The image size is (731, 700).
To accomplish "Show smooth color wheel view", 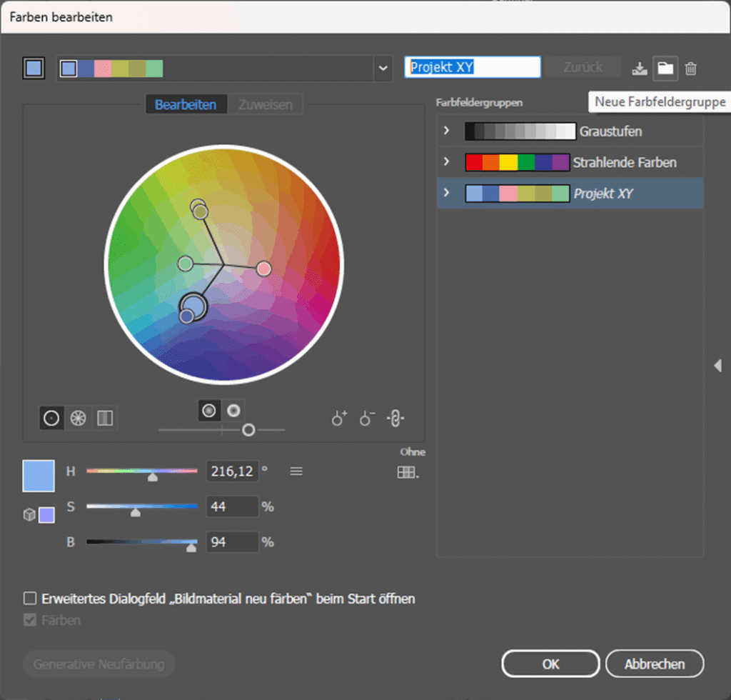I will click(x=52, y=419).
